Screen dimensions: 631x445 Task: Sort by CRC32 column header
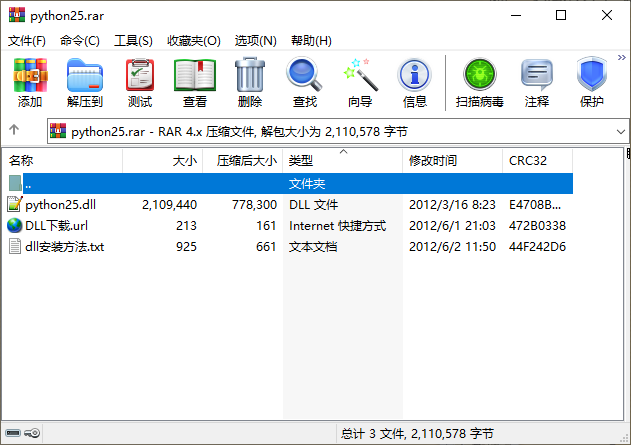click(537, 161)
